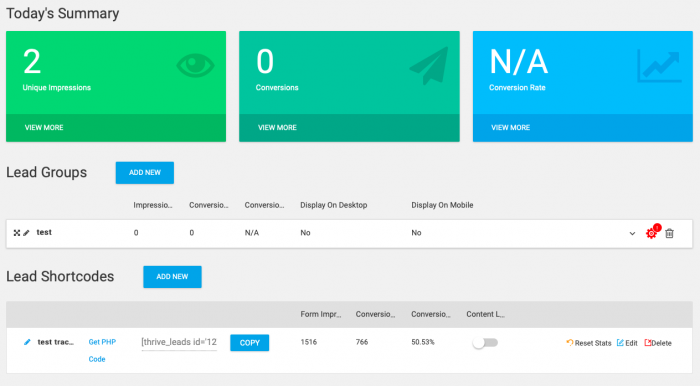
Task: View more on Unique Impressions card
Action: click(44, 128)
